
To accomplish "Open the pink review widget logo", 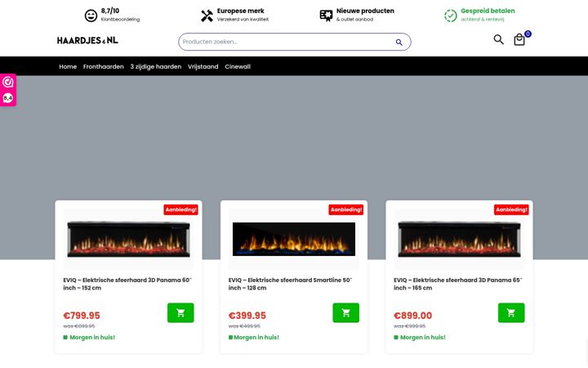I will (8, 82).
